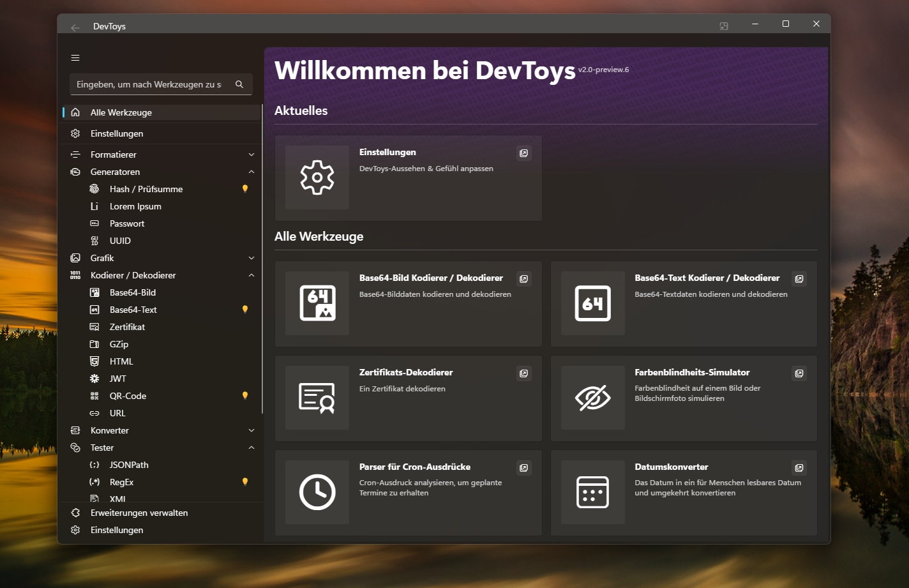Click the JSONPath braces icon

(x=94, y=465)
